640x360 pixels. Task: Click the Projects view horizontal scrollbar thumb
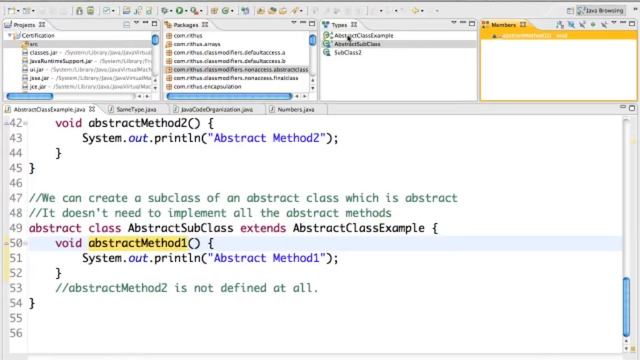pyautogui.click(x=30, y=96)
